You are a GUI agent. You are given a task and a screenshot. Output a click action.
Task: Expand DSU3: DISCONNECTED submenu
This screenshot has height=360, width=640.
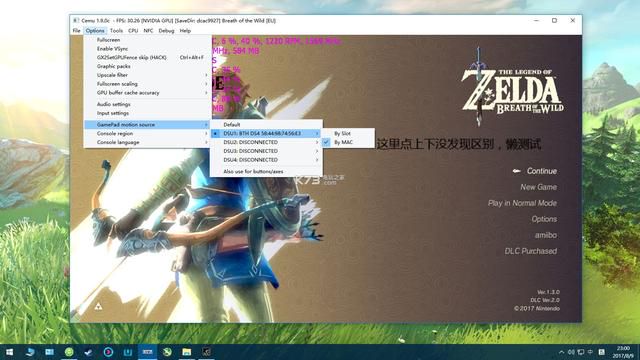(x=266, y=151)
